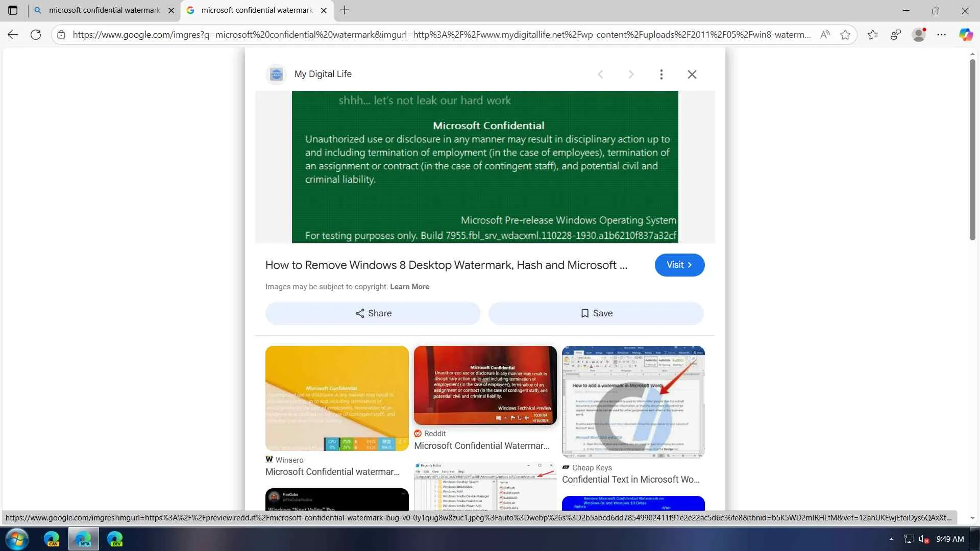Open the tab actions menu

(x=13, y=10)
